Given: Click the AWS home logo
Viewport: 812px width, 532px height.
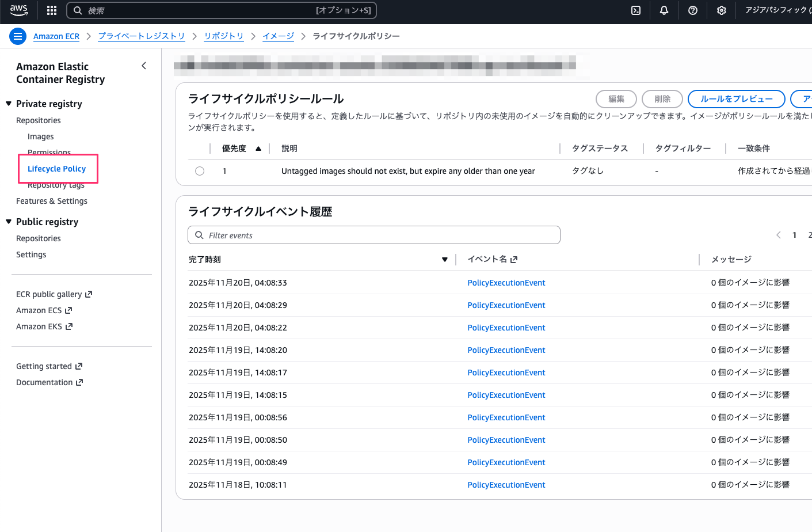Looking at the screenshot, I should 18,10.
